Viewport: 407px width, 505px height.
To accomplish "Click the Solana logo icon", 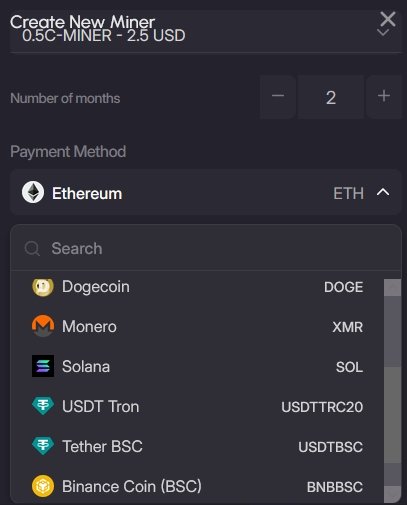I will point(43,366).
